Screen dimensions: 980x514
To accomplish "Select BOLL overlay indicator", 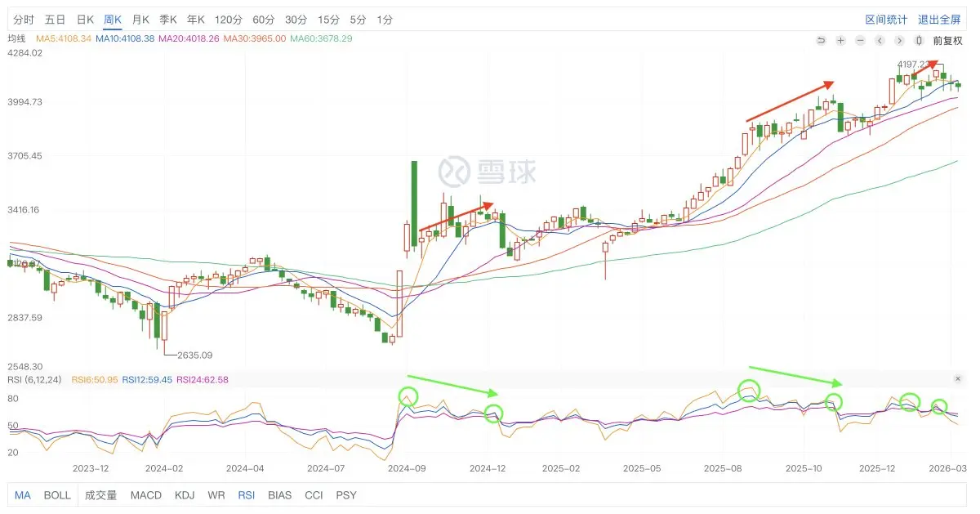I will tap(57, 495).
